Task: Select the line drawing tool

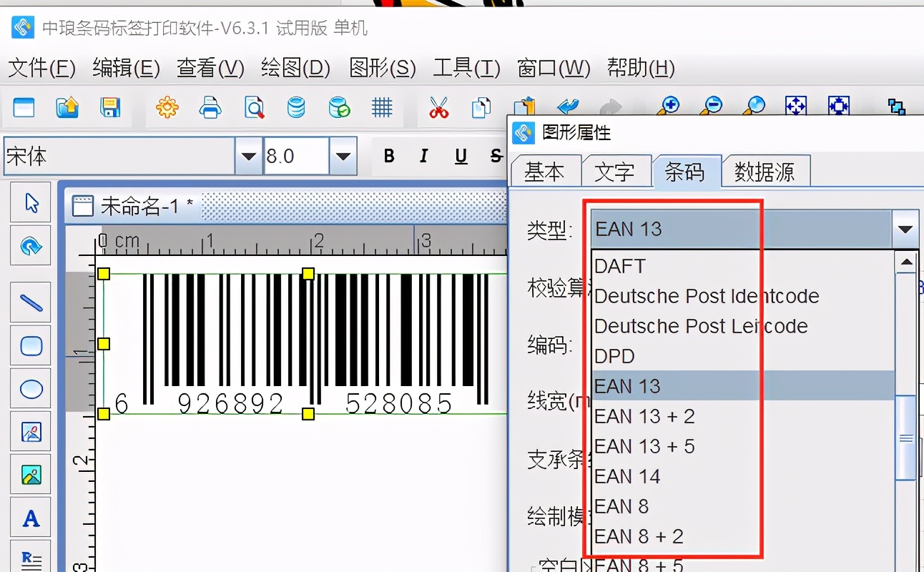Action: (30, 302)
